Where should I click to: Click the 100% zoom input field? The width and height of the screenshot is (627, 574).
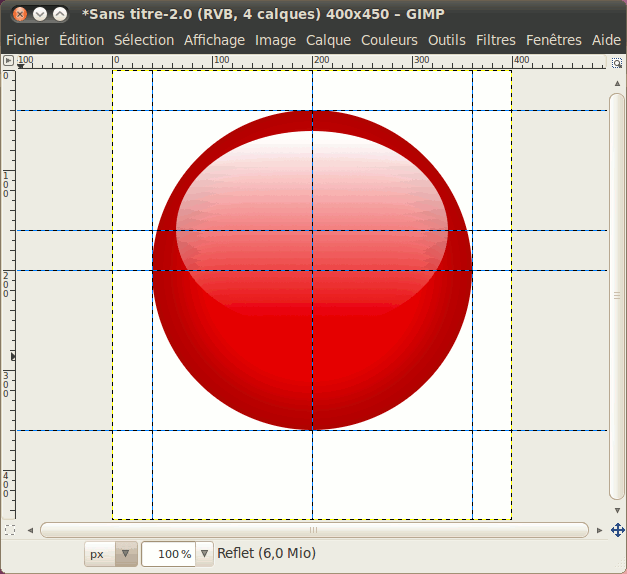click(168, 553)
